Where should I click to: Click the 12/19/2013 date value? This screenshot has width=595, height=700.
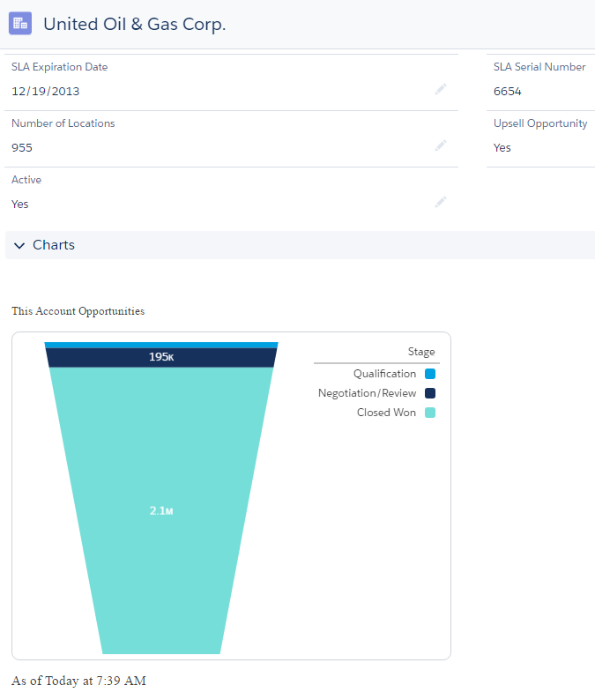pyautogui.click(x=46, y=91)
